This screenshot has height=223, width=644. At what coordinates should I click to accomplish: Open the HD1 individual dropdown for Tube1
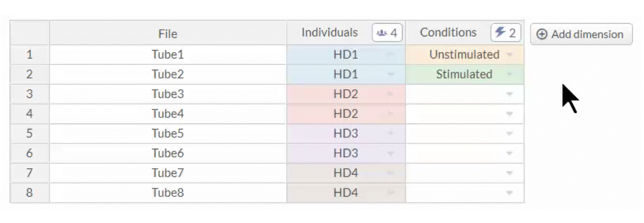390,55
